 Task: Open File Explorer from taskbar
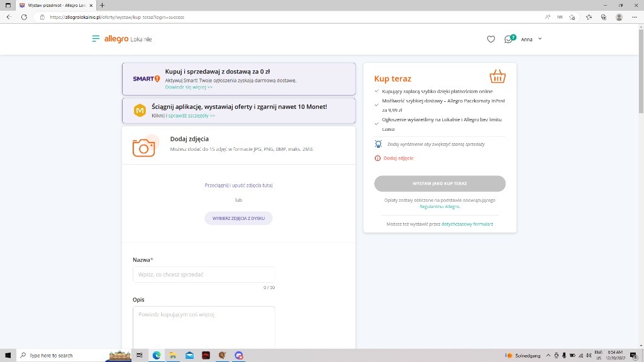click(x=173, y=356)
